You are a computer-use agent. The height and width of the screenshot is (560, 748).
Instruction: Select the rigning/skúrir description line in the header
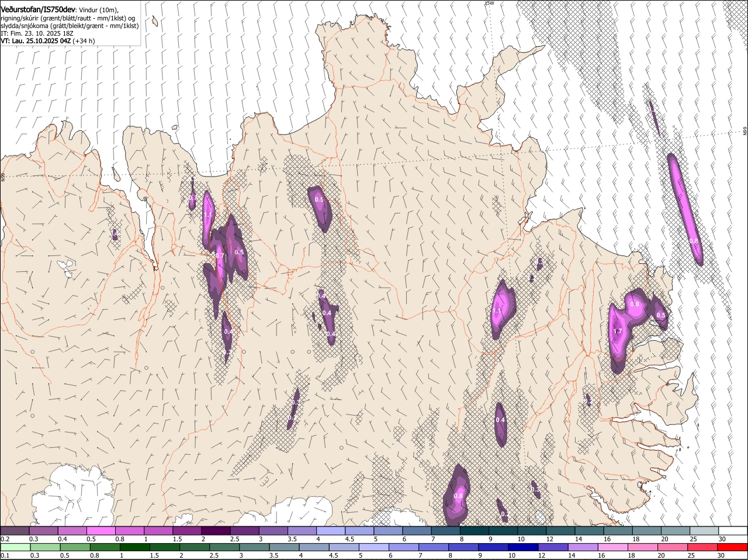coord(68,18)
